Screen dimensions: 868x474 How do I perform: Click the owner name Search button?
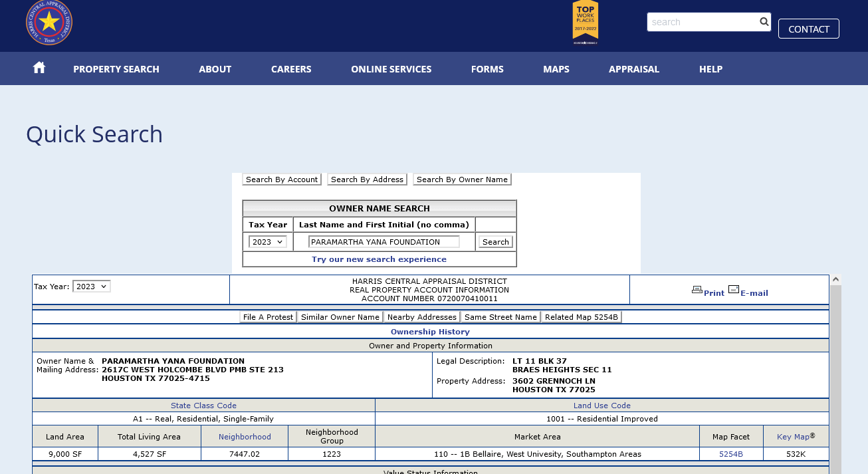coord(496,242)
